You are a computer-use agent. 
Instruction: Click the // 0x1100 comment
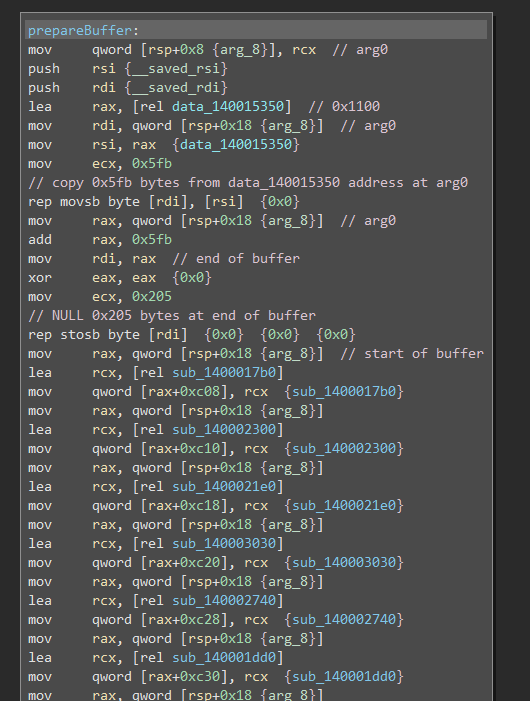point(344,106)
